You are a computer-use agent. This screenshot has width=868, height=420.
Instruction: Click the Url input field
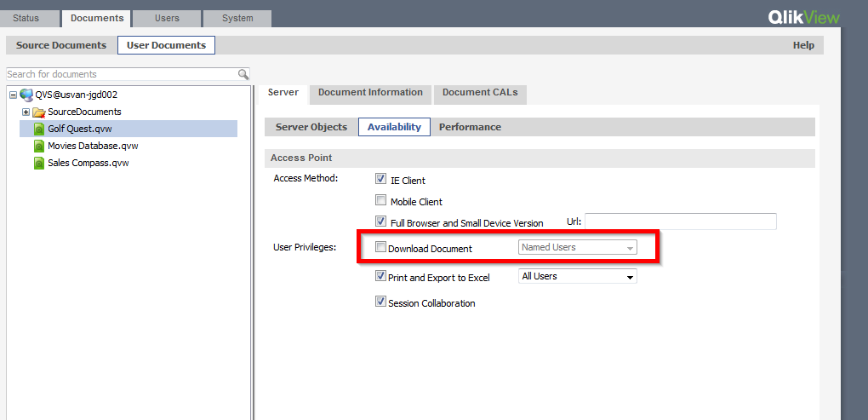681,222
